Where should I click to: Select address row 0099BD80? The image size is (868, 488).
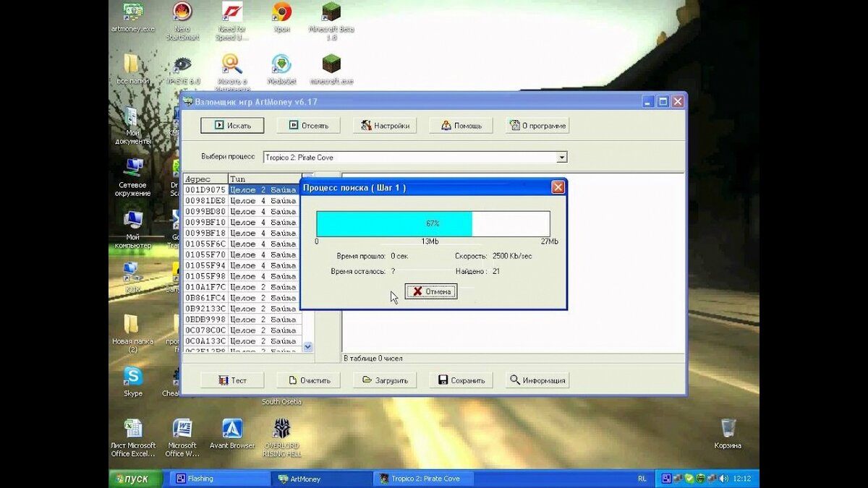[242, 211]
